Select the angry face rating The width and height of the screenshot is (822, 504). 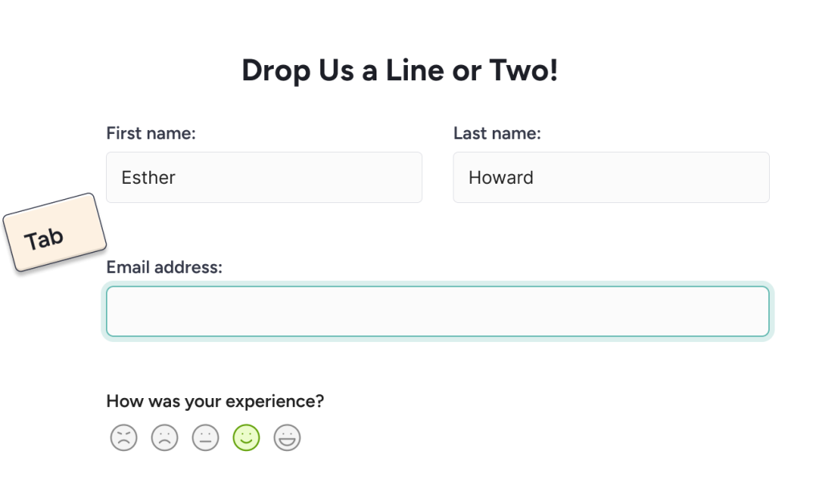click(124, 438)
